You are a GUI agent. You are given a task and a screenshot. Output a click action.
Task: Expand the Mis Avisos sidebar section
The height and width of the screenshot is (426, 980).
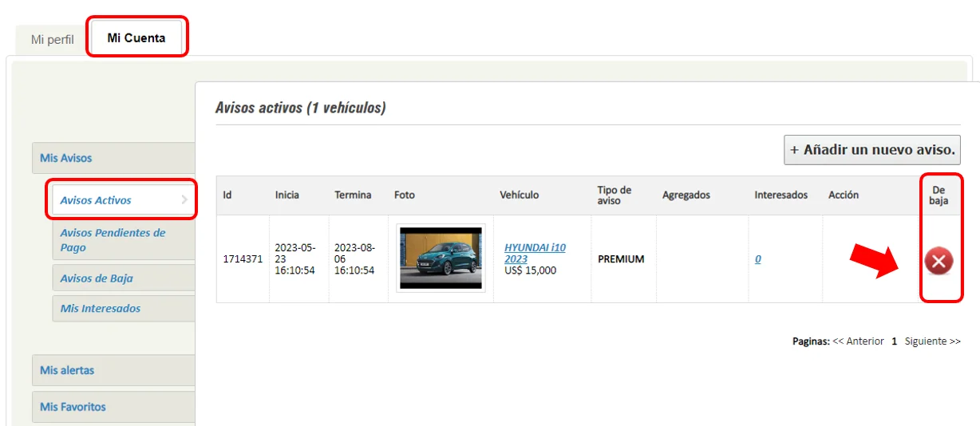coord(66,158)
